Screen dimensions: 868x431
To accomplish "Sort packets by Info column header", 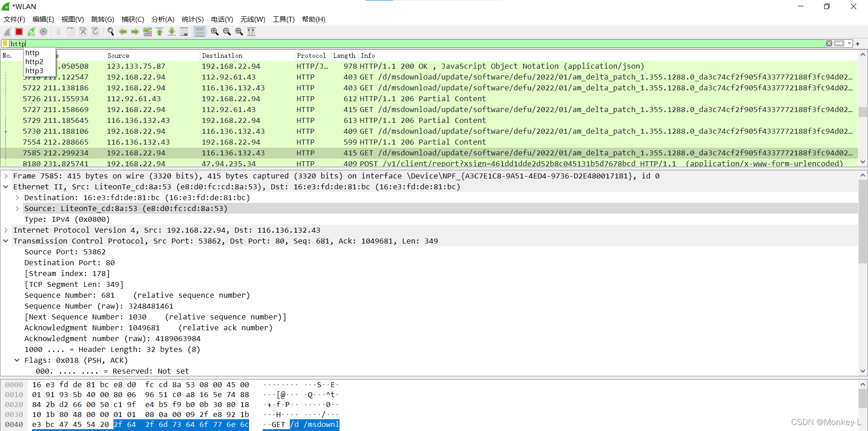I will pyautogui.click(x=608, y=56).
